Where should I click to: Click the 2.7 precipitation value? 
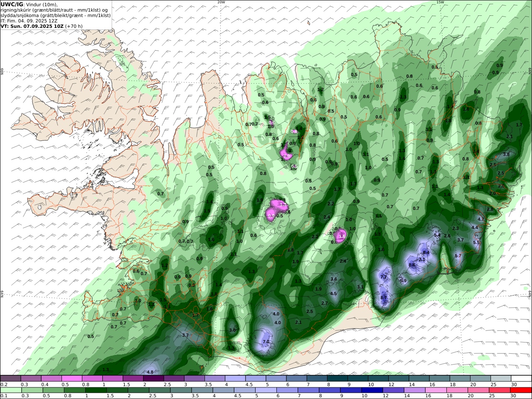pos(325,303)
